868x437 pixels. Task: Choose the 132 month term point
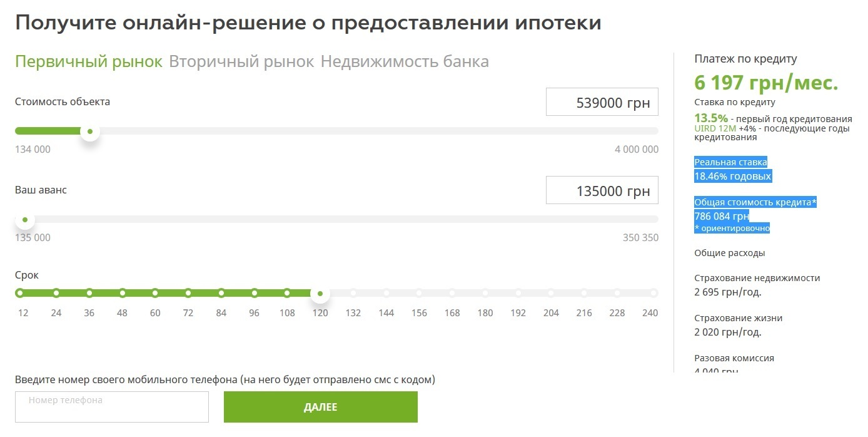(353, 293)
